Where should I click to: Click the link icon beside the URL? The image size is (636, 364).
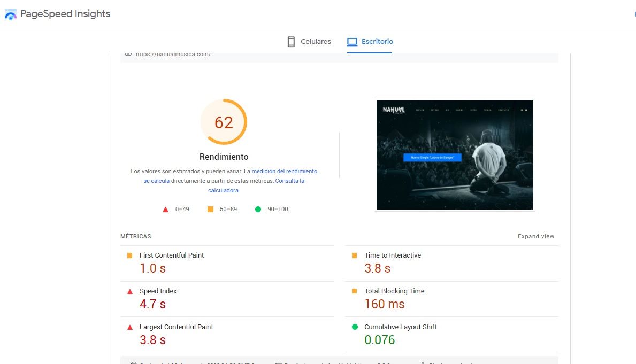128,54
